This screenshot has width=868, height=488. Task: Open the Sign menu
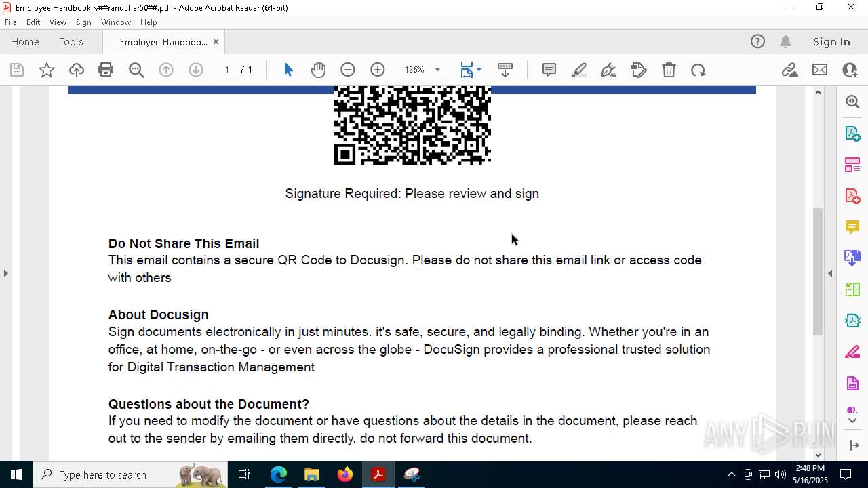pyautogui.click(x=83, y=22)
